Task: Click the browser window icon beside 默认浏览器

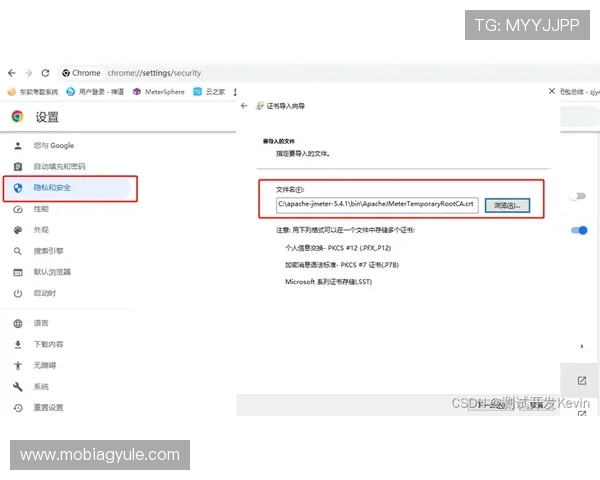Action: pos(18,273)
